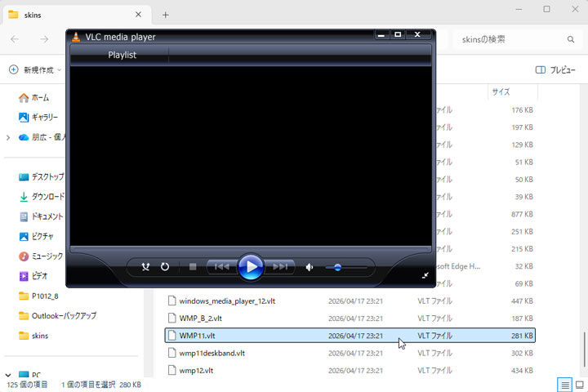The width and height of the screenshot is (588, 392).
Task: Skip to next track in VLC
Action: [280, 267]
